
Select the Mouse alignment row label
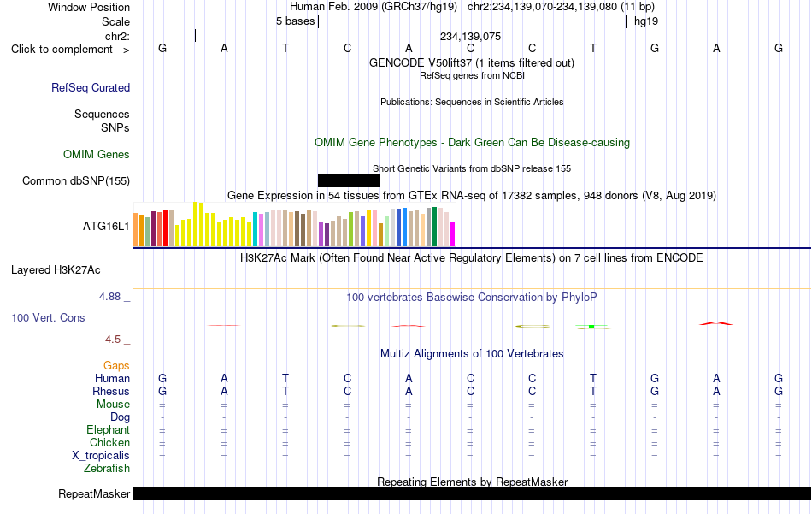113,405
